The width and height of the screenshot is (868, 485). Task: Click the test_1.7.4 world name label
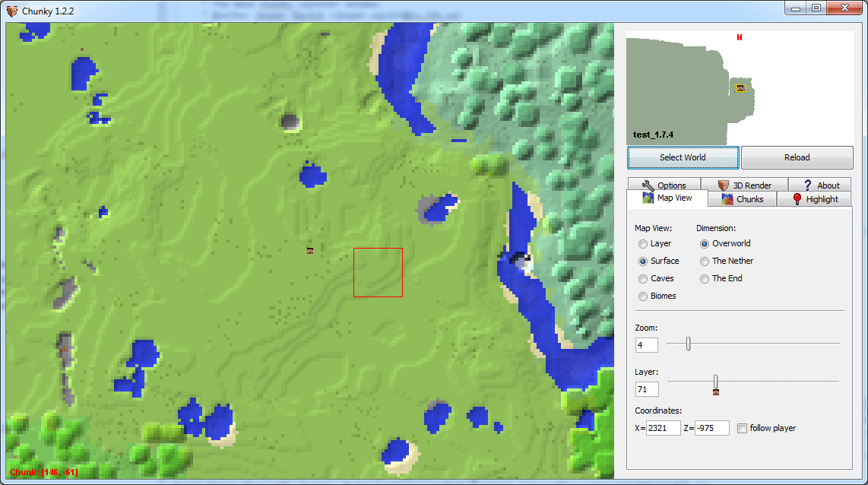(653, 135)
